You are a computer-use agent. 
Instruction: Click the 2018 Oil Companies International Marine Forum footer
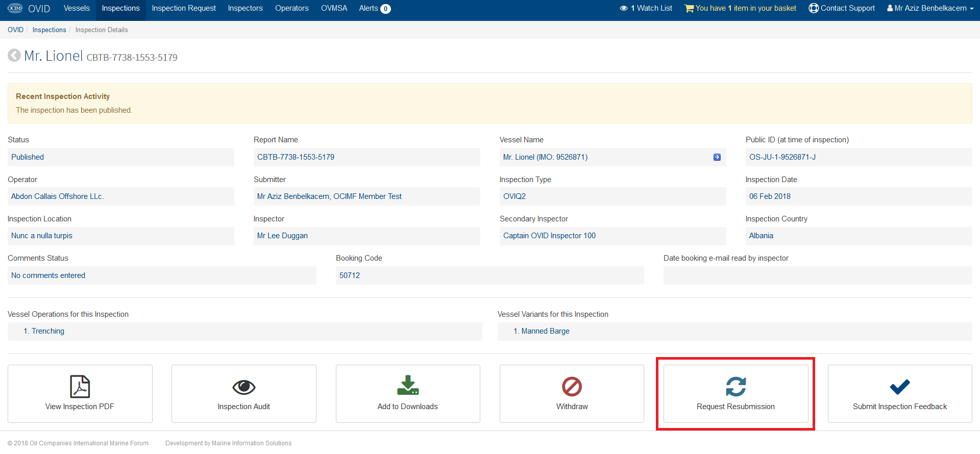pyautogui.click(x=78, y=443)
